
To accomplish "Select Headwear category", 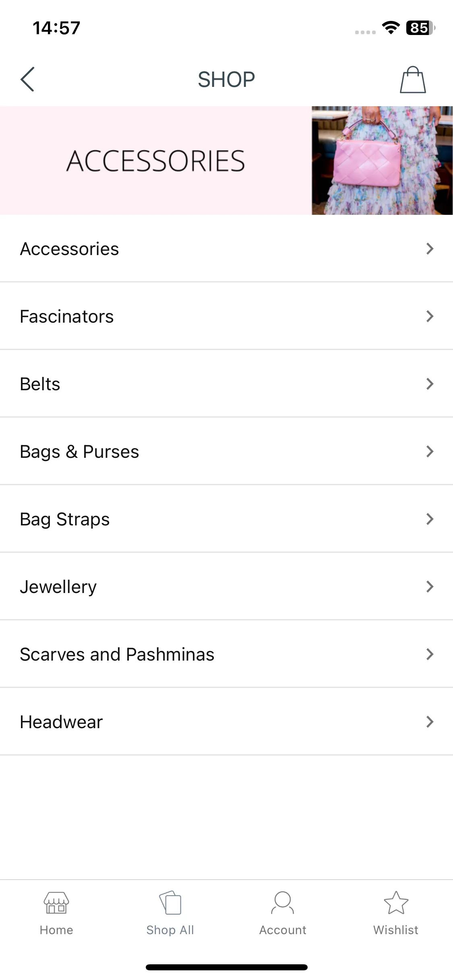I will click(226, 722).
